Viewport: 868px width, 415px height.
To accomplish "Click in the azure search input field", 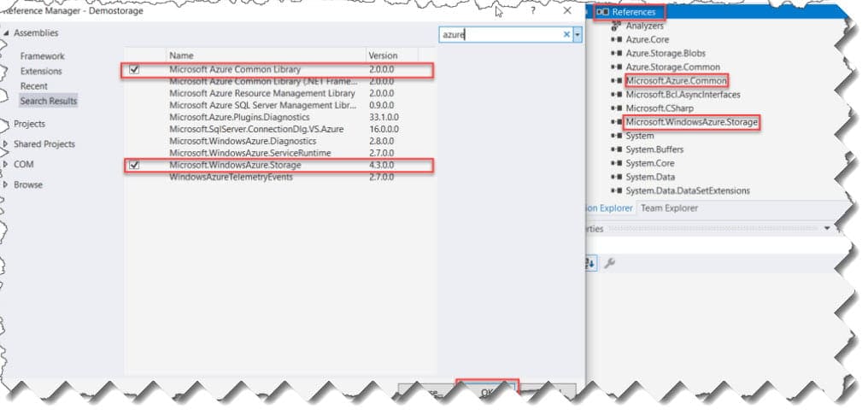I will (x=501, y=35).
